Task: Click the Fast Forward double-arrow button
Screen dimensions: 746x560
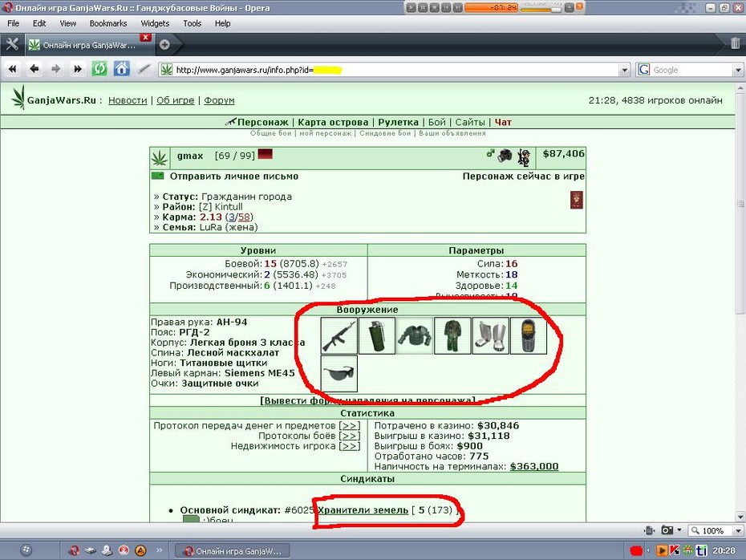Action: click(78, 69)
